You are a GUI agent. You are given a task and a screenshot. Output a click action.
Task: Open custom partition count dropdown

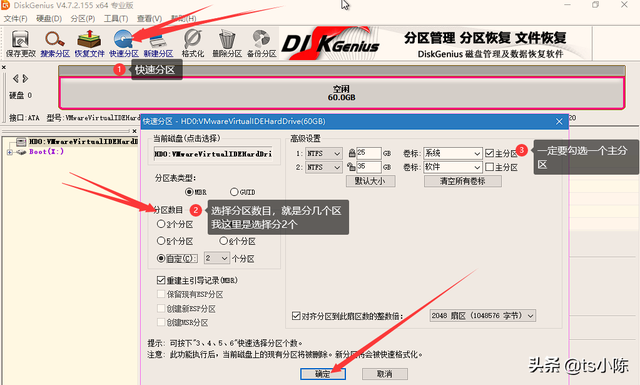pyautogui.click(x=217, y=258)
